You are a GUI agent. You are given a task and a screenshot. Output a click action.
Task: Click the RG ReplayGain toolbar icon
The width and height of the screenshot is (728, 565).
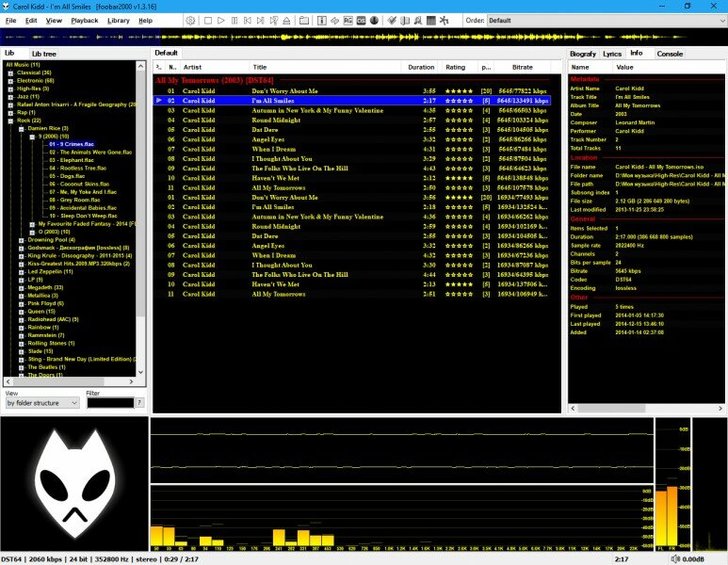[x=348, y=20]
